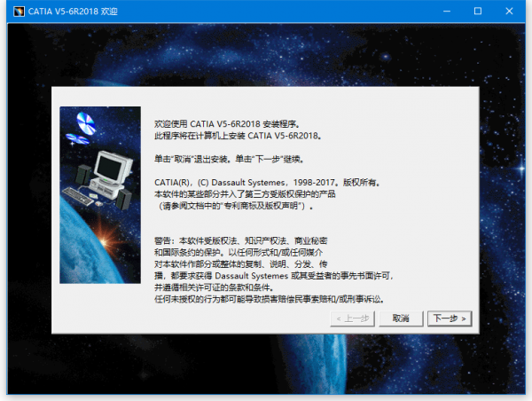Click the line 本软件的某些部分并入了第三方受版权保护的产品
The image size is (532, 401).
point(245,194)
